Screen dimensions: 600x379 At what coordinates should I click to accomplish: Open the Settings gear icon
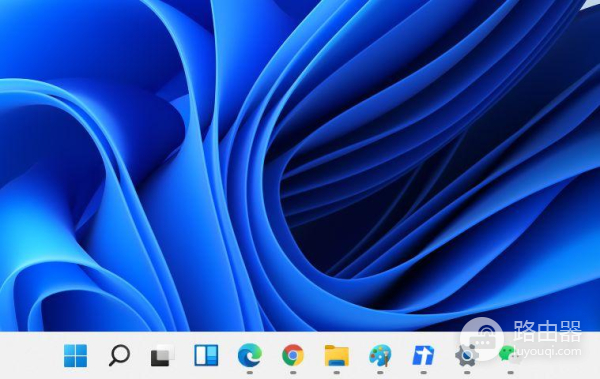pyautogui.click(x=467, y=355)
